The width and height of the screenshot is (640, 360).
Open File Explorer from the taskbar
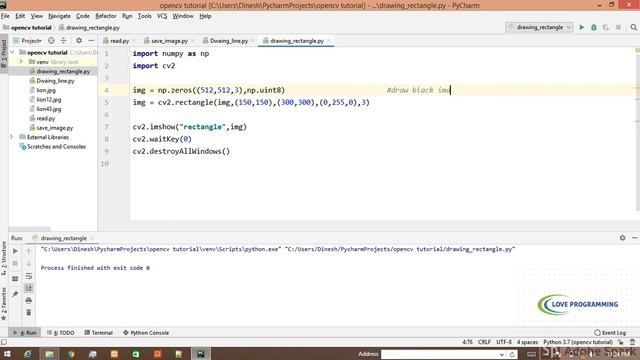click(x=49, y=354)
